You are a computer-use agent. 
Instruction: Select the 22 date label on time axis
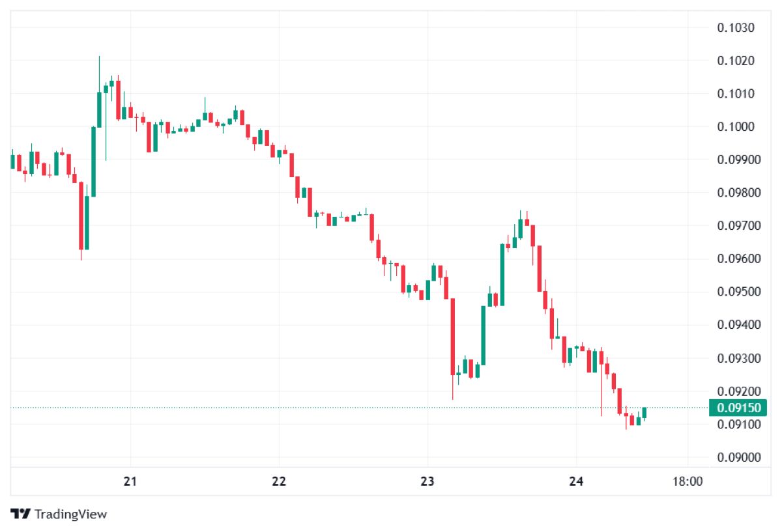coord(279,482)
